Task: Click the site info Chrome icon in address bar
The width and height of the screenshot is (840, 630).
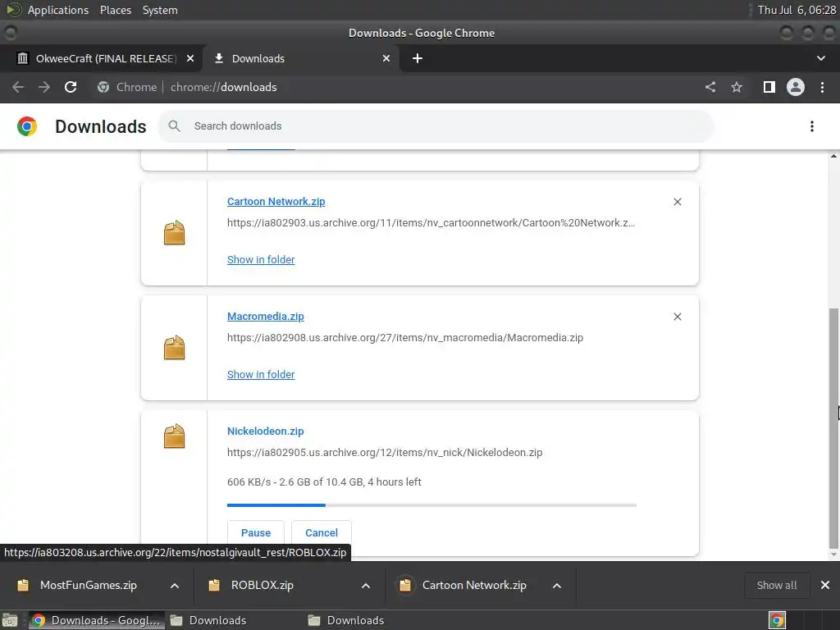Action: (103, 87)
